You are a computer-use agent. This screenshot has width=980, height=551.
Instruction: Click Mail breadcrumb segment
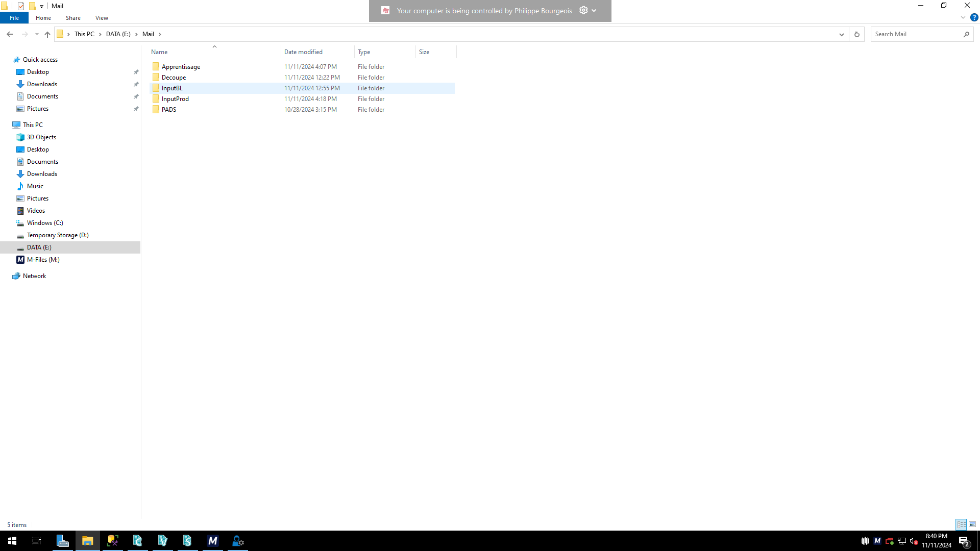(x=148, y=34)
